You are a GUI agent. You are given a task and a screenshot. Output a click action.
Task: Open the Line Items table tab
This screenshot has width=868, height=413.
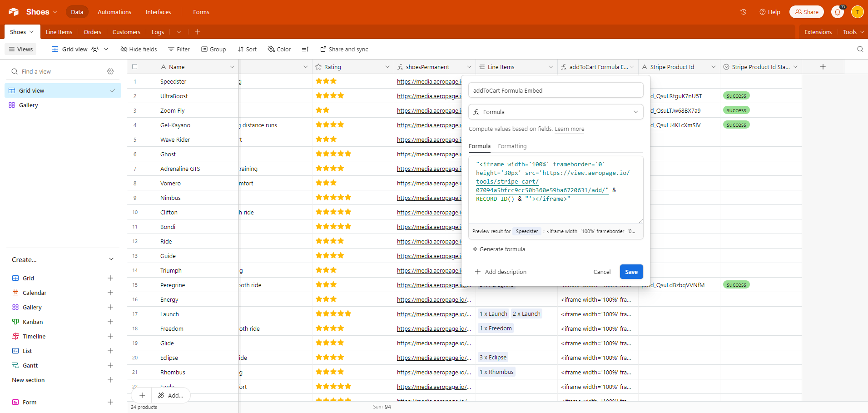click(59, 32)
